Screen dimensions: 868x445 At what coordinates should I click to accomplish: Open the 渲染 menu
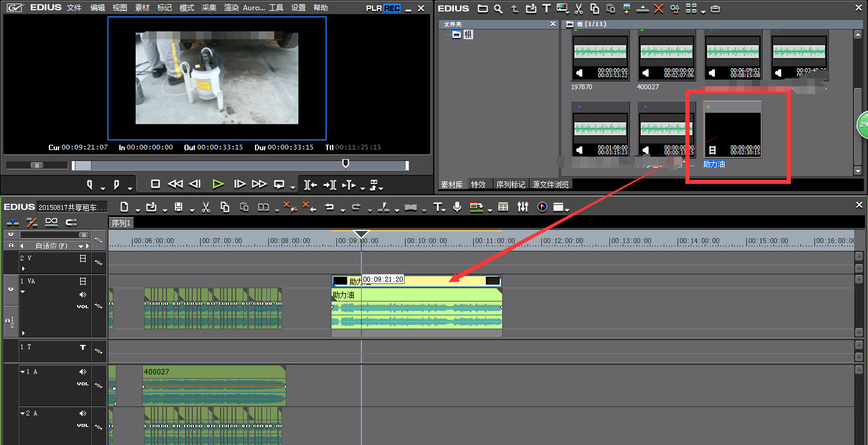pos(231,8)
